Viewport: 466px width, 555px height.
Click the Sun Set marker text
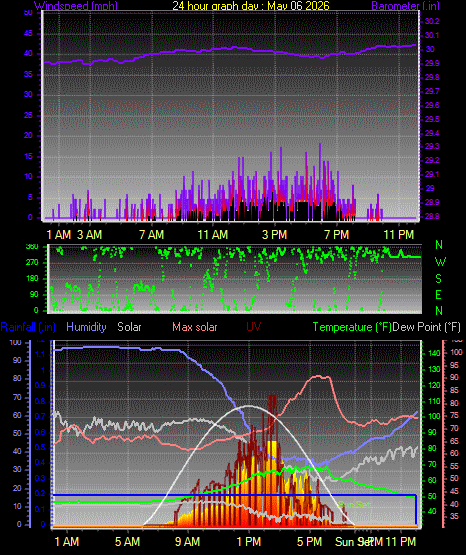pos(354,505)
